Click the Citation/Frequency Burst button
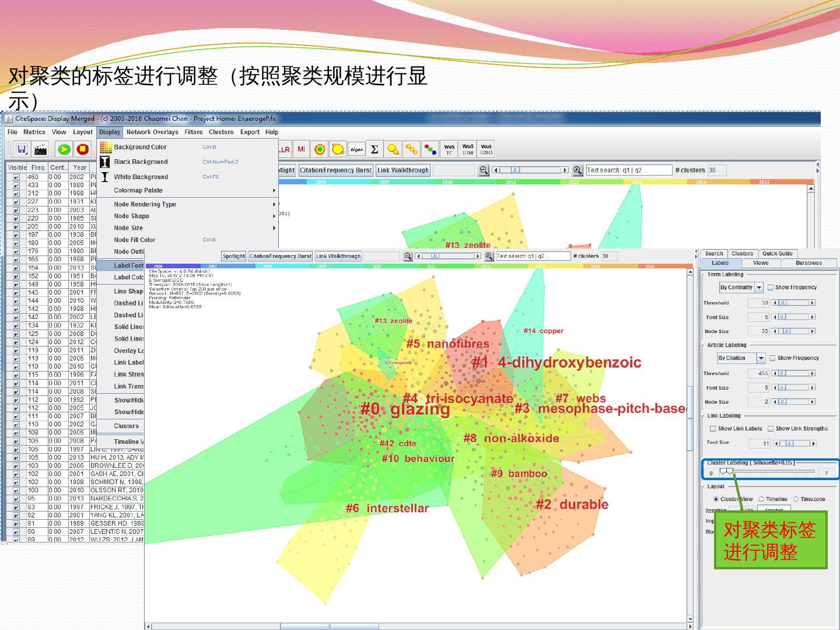This screenshot has width=840, height=630. (335, 170)
